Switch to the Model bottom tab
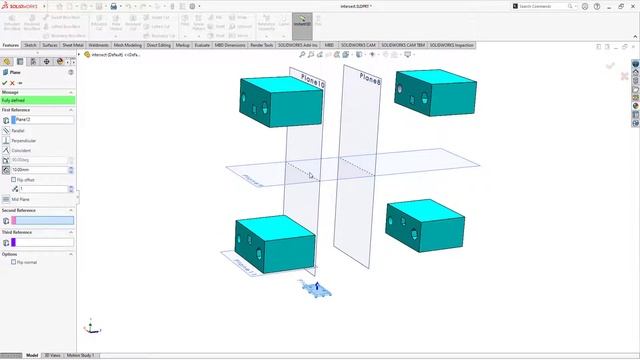The width and height of the screenshot is (640, 360). point(32,356)
